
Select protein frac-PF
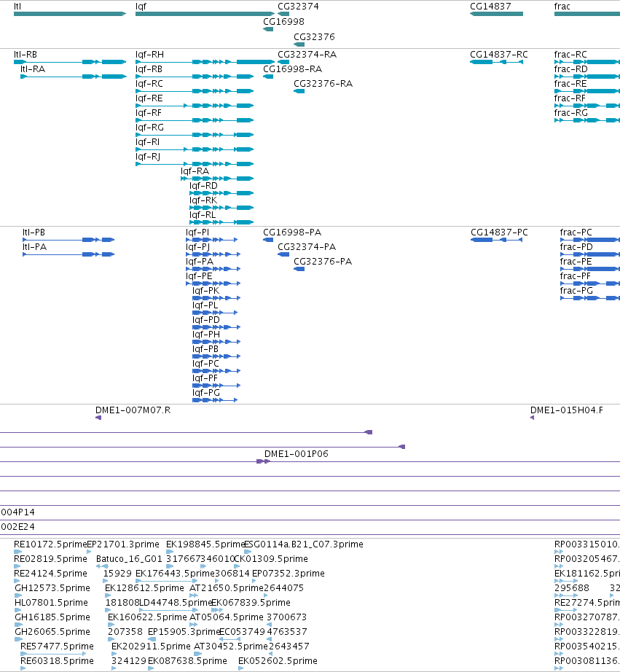coord(590,284)
